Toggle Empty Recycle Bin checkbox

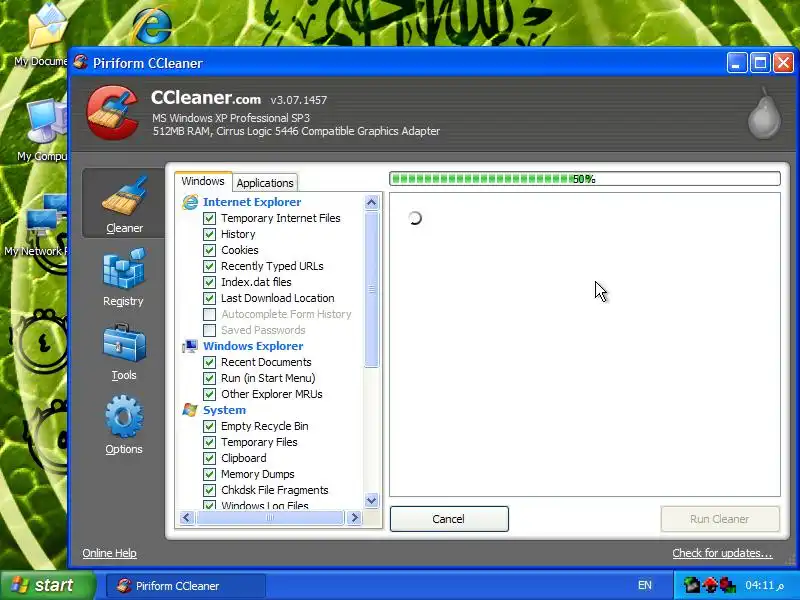(x=209, y=426)
